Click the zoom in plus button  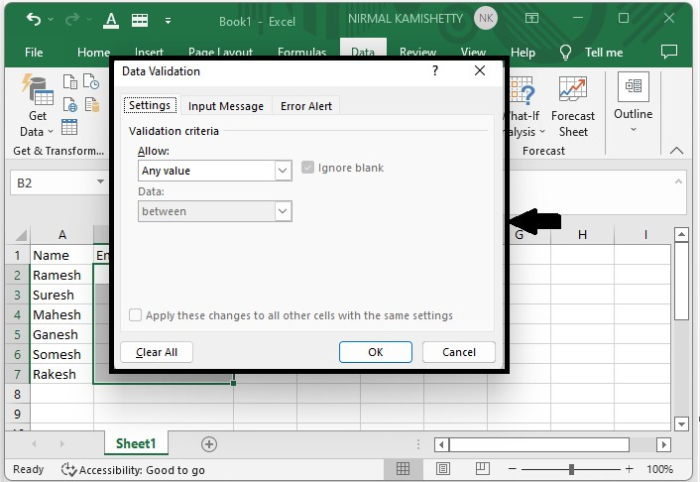point(629,469)
